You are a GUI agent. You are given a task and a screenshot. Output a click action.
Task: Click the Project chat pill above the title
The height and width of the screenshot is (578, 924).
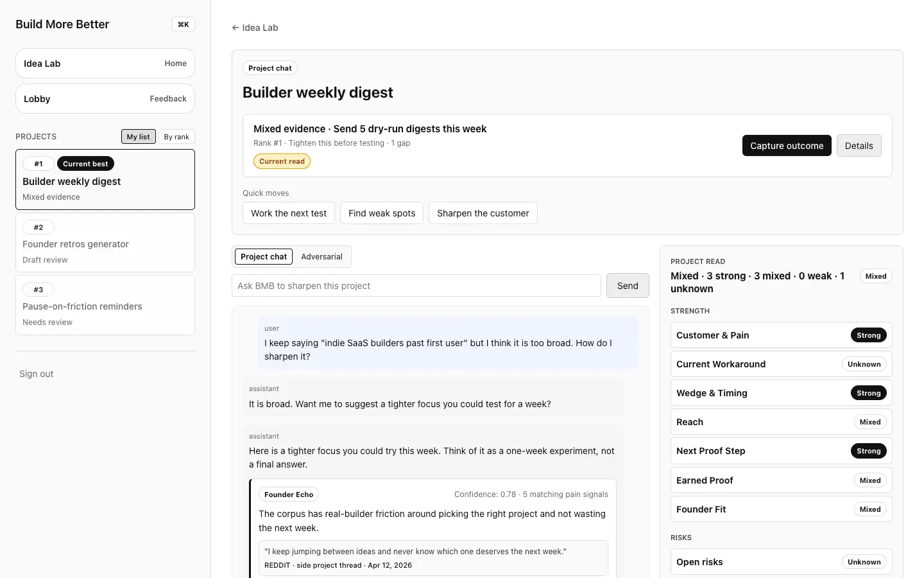[270, 68]
